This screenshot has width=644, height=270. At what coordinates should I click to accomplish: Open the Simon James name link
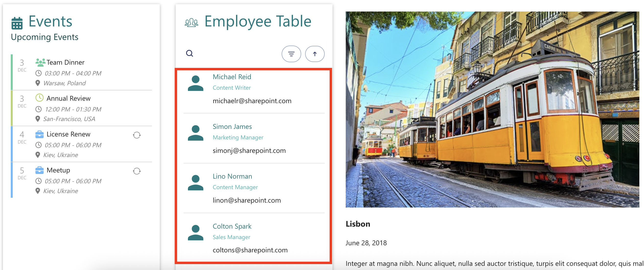[232, 127]
